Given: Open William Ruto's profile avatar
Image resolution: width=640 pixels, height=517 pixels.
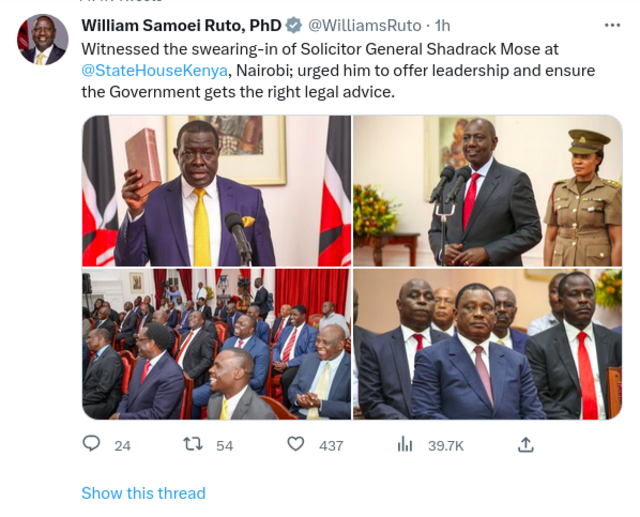Looking at the screenshot, I should point(42,40).
